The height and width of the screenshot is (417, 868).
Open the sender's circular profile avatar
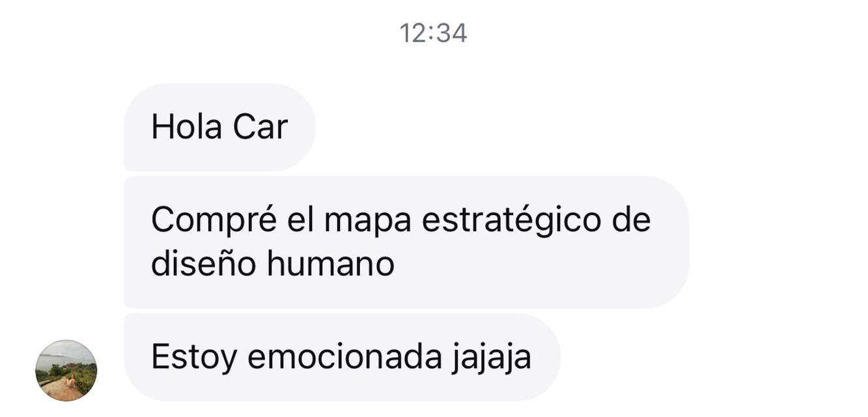(x=66, y=370)
